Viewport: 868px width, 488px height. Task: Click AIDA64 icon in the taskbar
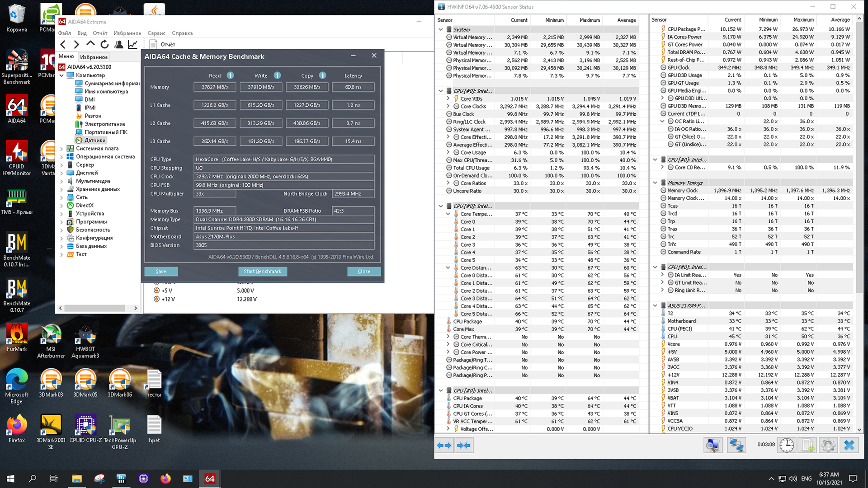pos(210,479)
